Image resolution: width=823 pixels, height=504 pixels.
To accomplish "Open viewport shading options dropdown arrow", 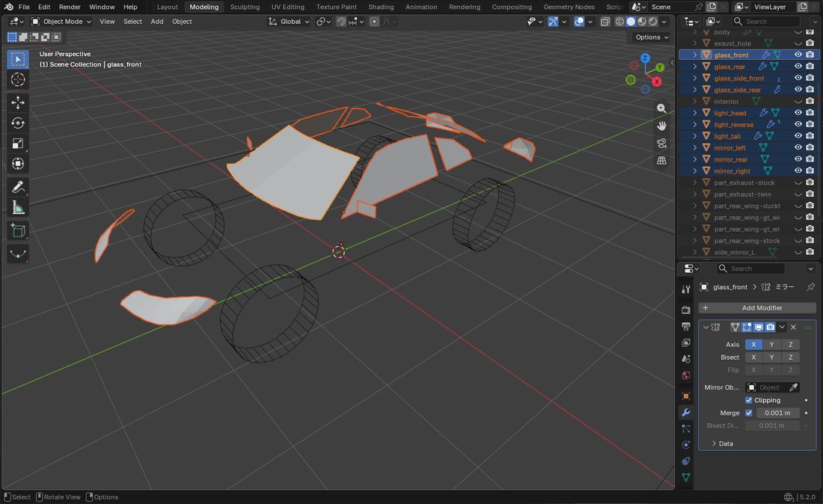I will [x=664, y=22].
